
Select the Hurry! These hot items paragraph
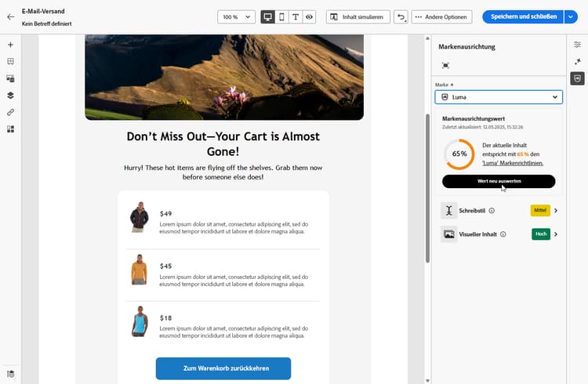pyautogui.click(x=223, y=172)
